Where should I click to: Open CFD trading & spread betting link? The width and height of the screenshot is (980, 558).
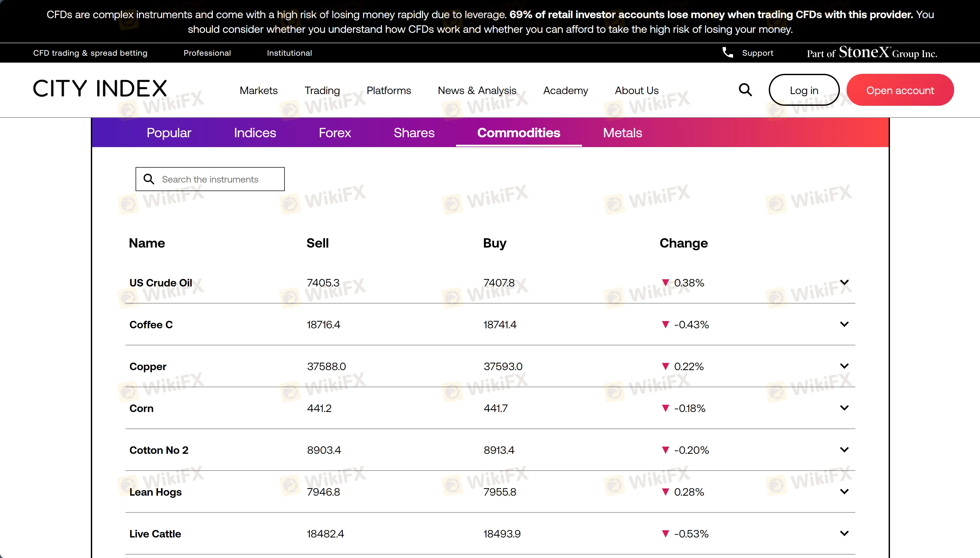pyautogui.click(x=90, y=53)
